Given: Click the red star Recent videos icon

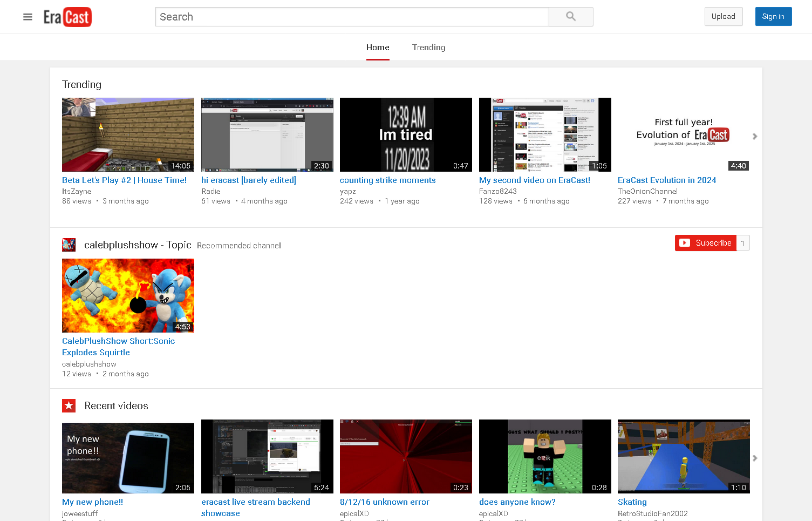Looking at the screenshot, I should 69,405.
